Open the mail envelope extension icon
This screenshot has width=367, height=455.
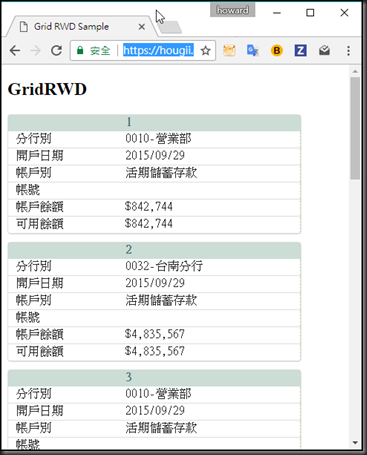[324, 50]
